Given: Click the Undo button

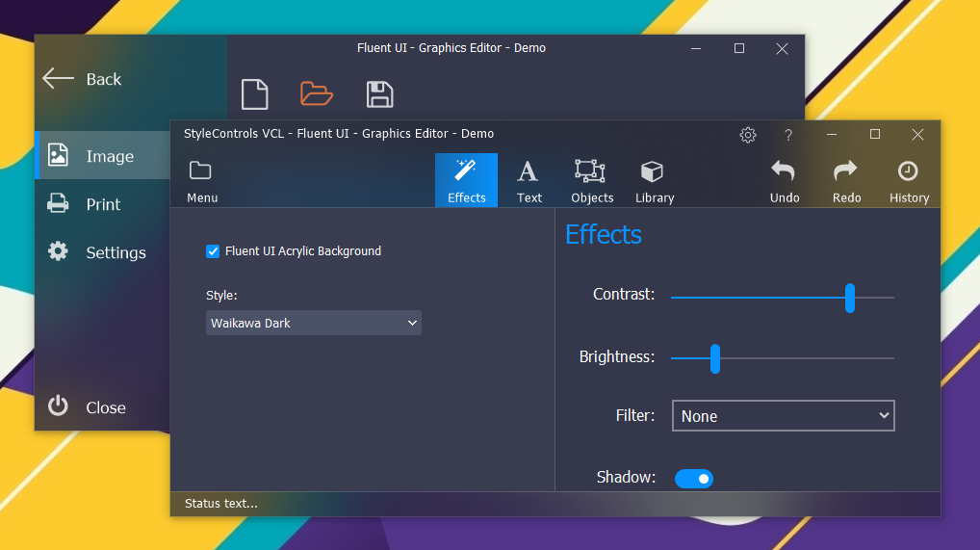Looking at the screenshot, I should point(785,180).
